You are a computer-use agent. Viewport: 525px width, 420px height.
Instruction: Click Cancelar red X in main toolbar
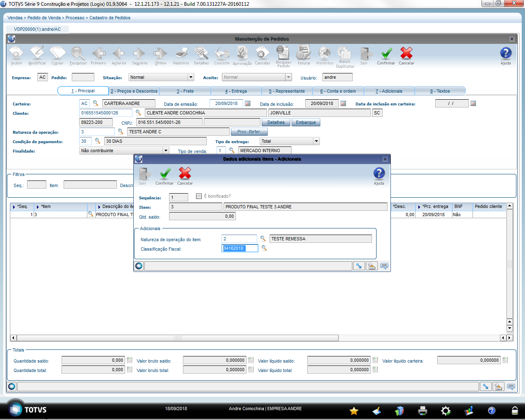(406, 56)
